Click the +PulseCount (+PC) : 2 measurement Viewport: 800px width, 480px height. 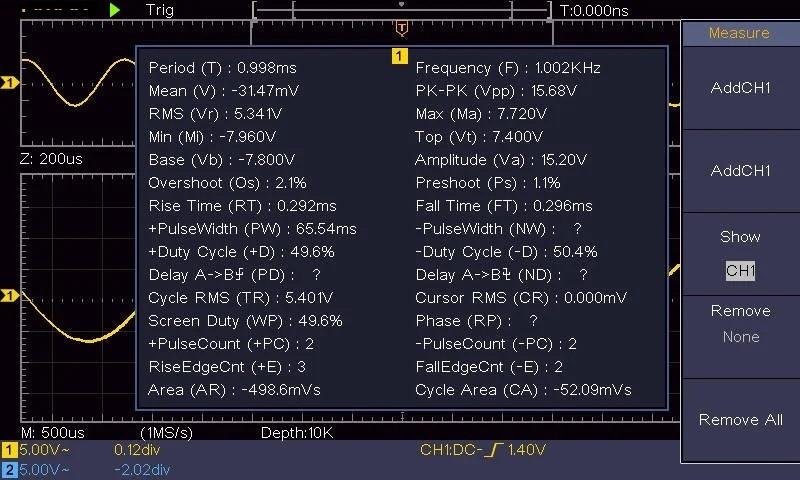coord(231,344)
